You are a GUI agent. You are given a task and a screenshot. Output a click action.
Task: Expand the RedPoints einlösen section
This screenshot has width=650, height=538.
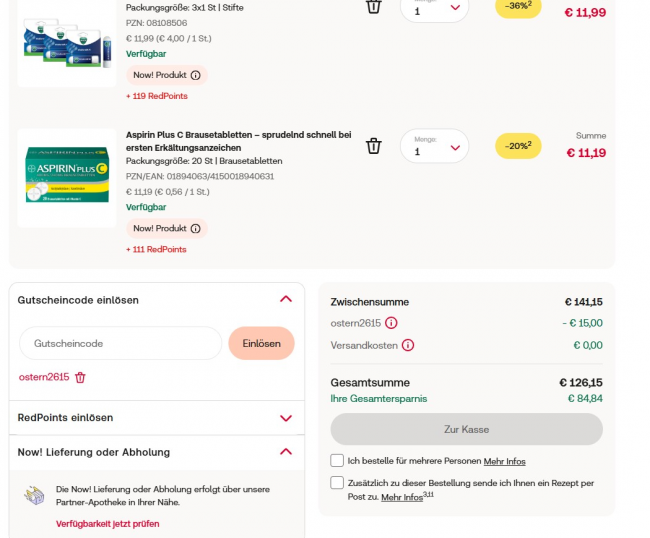click(x=286, y=418)
